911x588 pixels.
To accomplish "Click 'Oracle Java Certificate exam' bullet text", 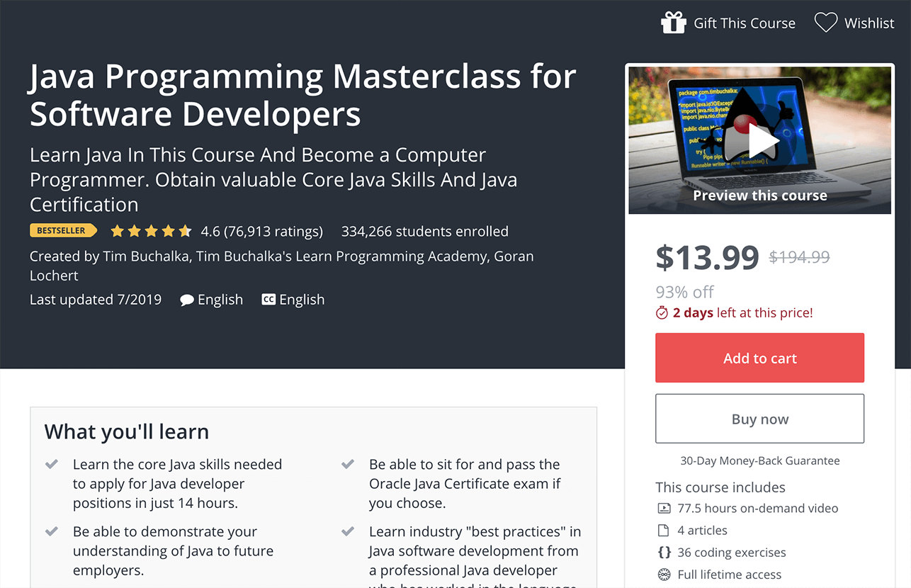I will [x=465, y=484].
